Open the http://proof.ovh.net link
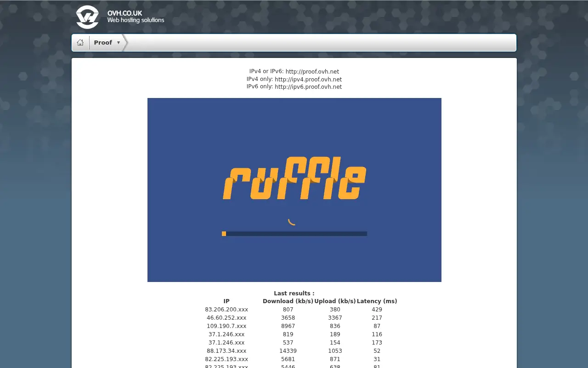 tap(312, 72)
